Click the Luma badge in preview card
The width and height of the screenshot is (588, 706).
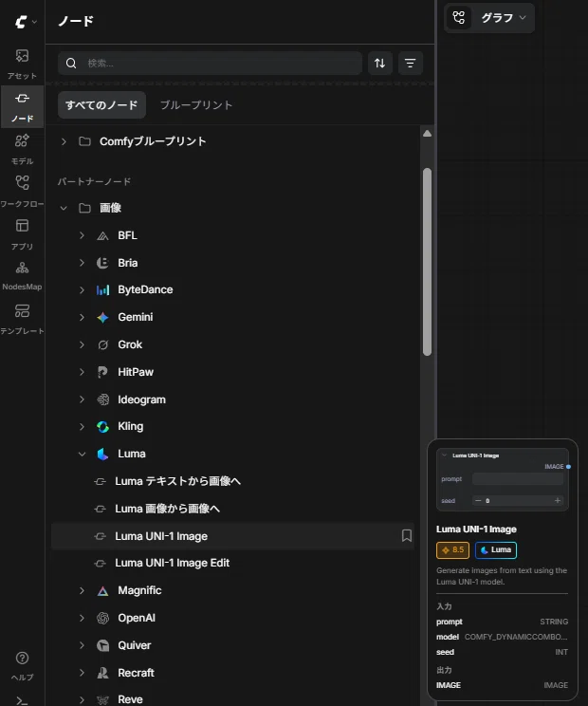496,549
